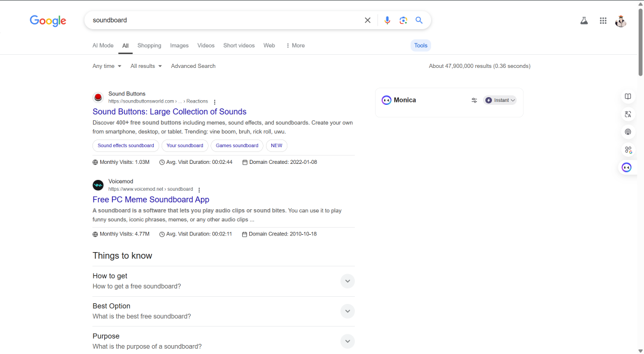This screenshot has height=354, width=644.
Task: Start voice search with the microphone icon
Action: click(387, 20)
